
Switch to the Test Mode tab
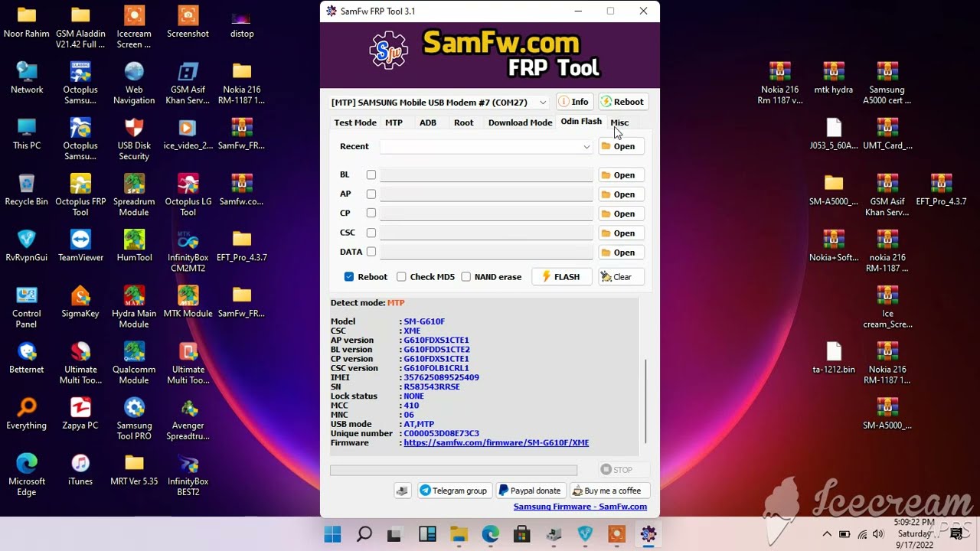point(355,122)
